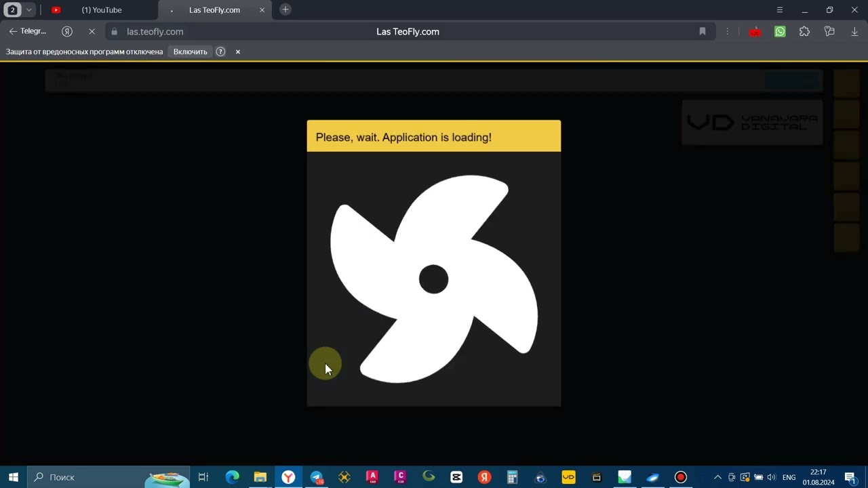The height and width of the screenshot is (488, 868).
Task: Switch to the YouTube tab
Action: pyautogui.click(x=101, y=10)
